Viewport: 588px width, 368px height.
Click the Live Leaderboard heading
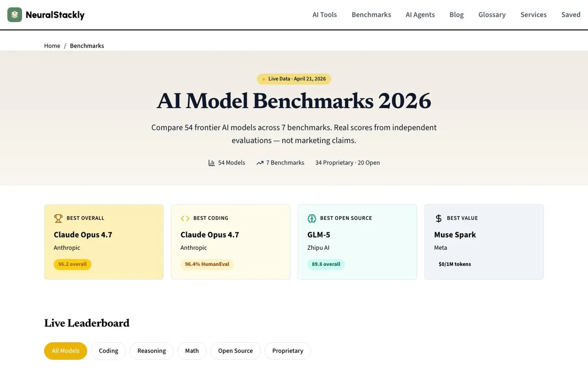(87, 323)
